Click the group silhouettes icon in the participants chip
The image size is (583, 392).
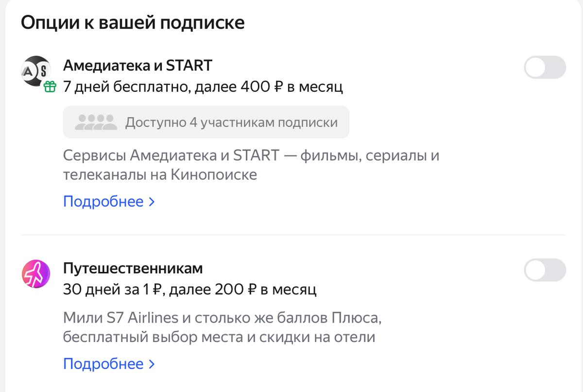[x=96, y=121]
